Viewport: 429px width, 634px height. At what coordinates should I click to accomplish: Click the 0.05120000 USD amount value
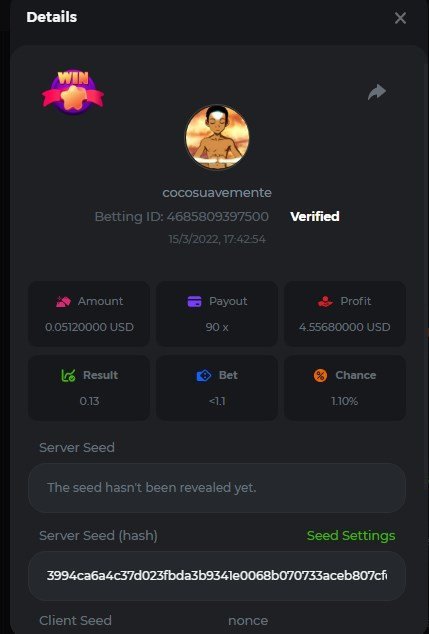(x=89, y=327)
